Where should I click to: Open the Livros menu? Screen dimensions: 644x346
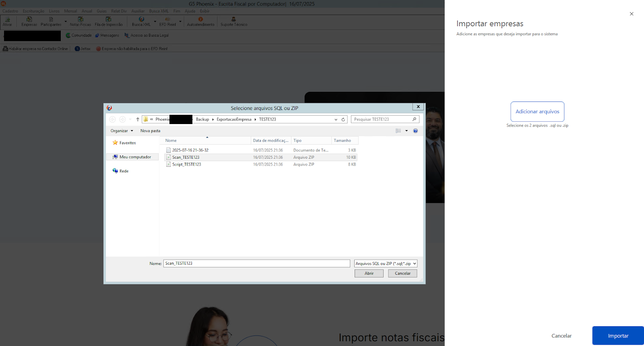click(54, 11)
